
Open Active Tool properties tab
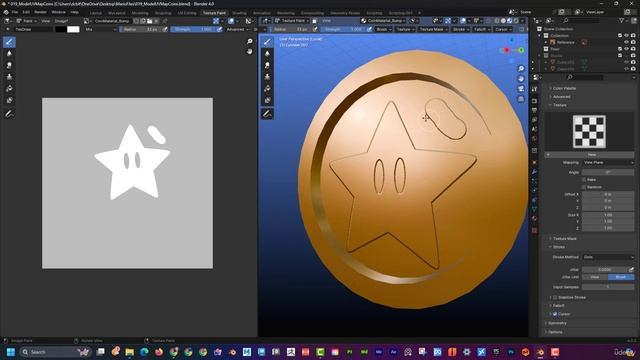click(534, 89)
